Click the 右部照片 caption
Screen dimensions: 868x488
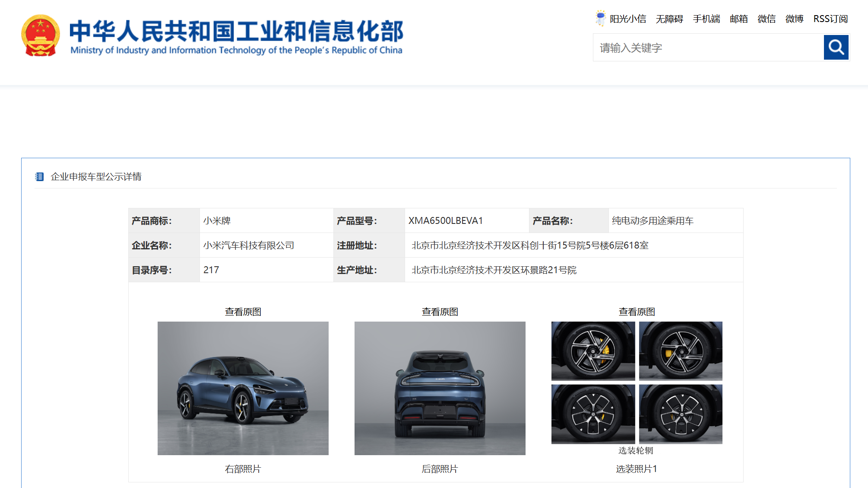[x=243, y=469]
